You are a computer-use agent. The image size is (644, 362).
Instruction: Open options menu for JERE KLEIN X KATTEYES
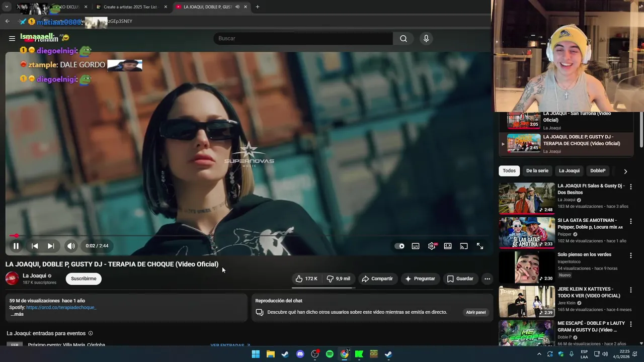coord(630,290)
